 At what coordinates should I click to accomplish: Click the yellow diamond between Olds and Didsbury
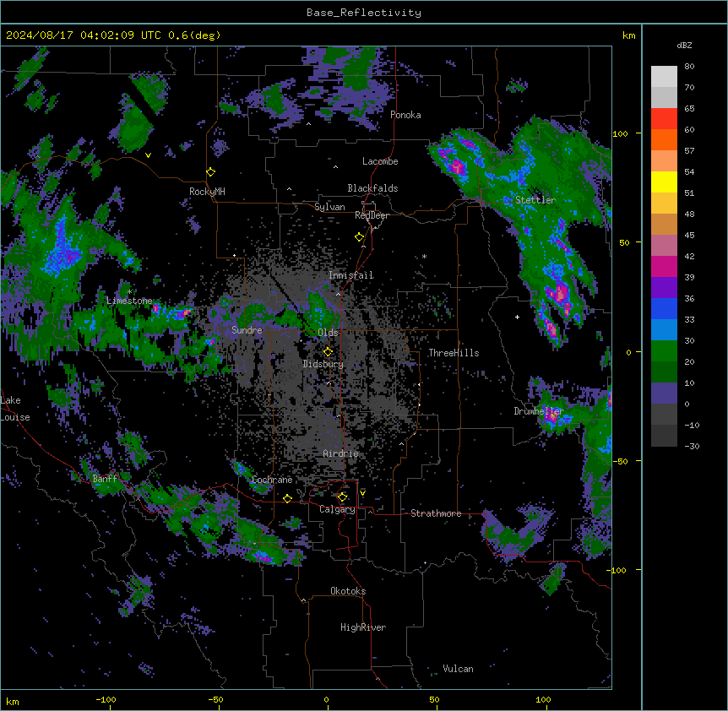(328, 351)
